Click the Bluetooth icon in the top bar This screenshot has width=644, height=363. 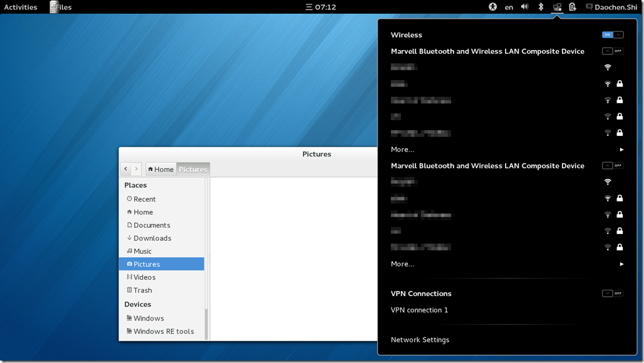(540, 7)
